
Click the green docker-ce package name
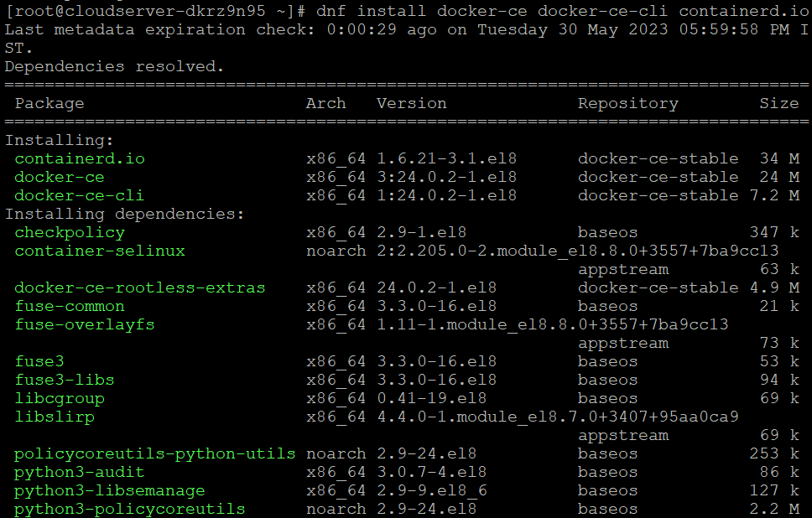60,177
